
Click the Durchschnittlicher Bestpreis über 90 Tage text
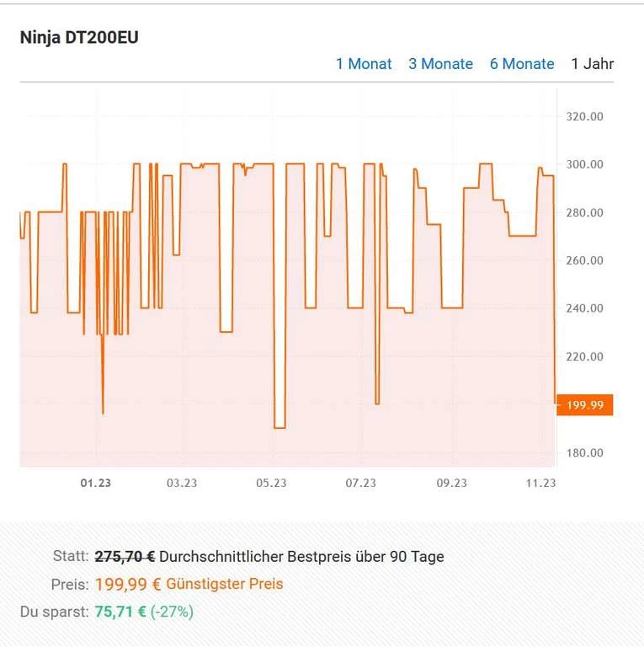coord(301,557)
